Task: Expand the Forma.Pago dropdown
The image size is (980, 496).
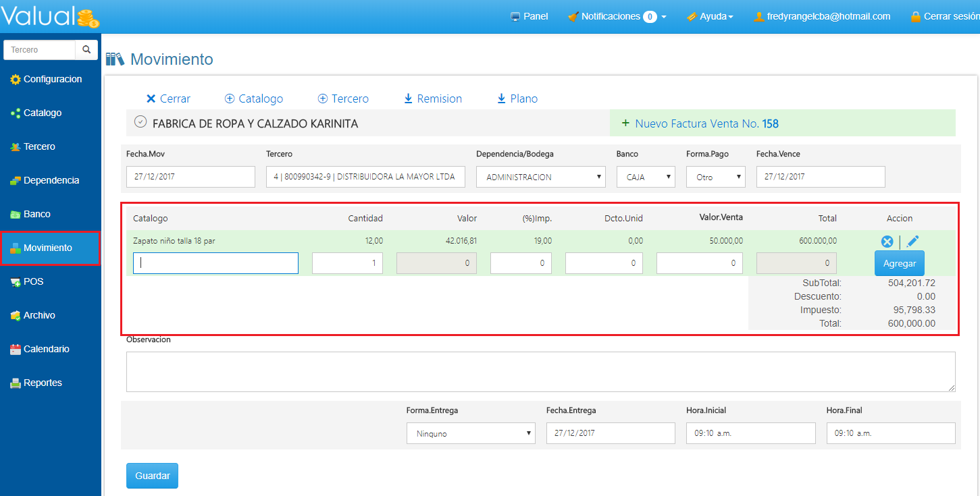Action: coord(715,177)
